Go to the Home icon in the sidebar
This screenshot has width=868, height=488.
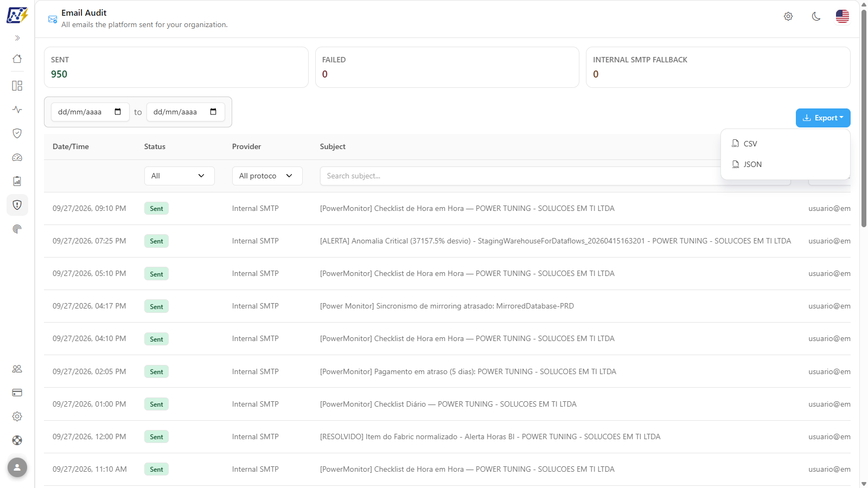coord(17,59)
